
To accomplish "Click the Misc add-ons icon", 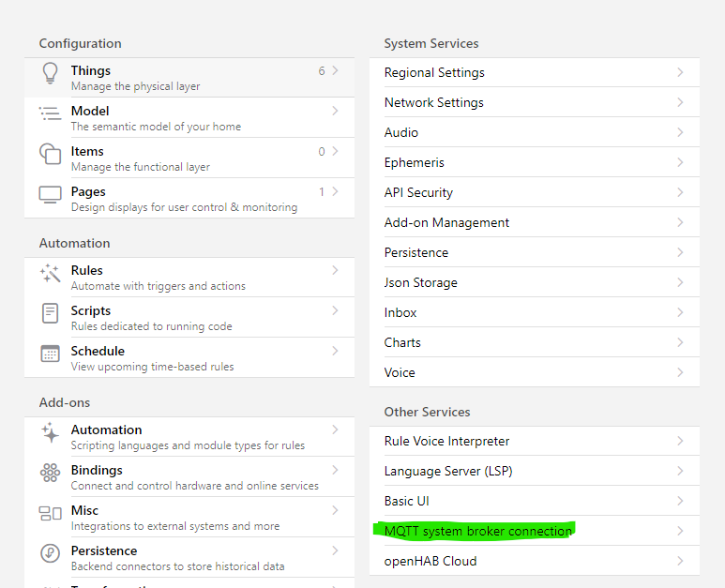I will point(50,514).
